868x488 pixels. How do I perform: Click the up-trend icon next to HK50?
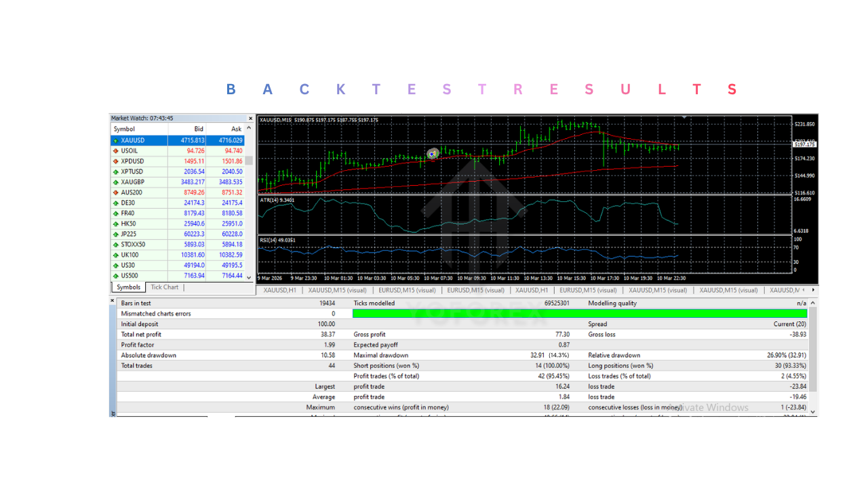click(115, 224)
